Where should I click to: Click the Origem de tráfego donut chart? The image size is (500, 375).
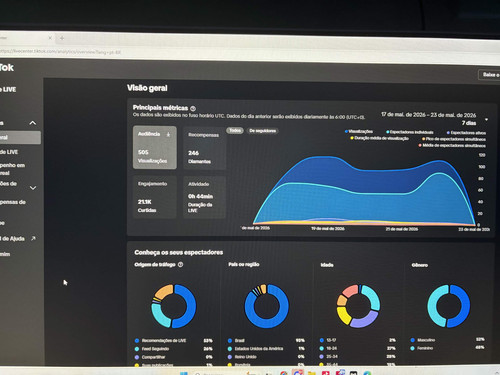(174, 306)
